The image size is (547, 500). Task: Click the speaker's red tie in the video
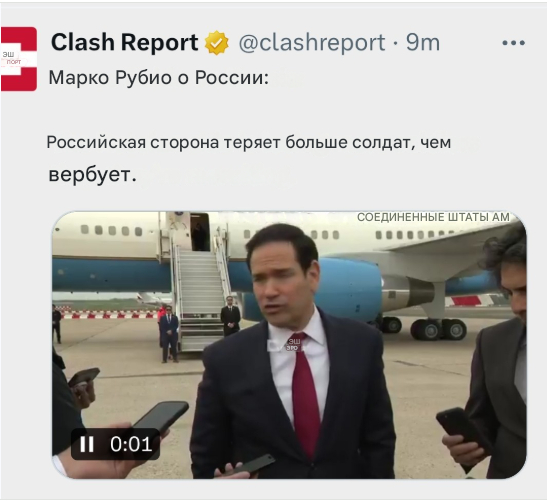[307, 394]
